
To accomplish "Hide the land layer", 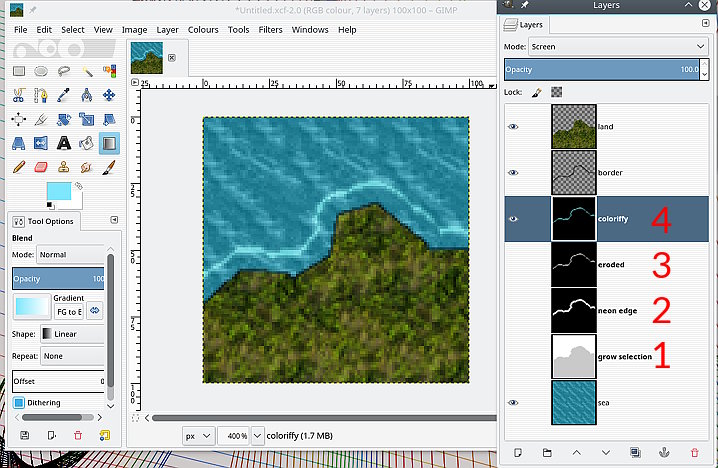I will tap(513, 126).
